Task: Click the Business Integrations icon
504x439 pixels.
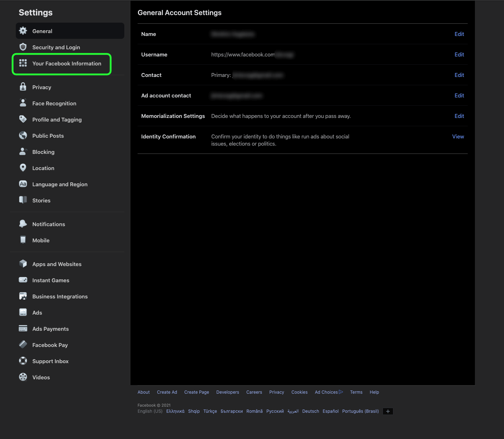Action: point(23,296)
